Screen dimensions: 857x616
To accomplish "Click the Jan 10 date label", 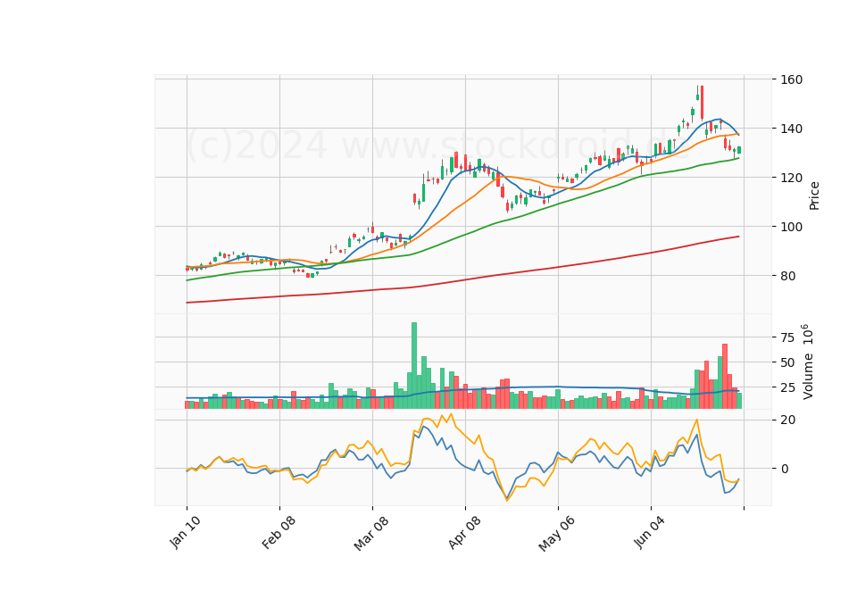I will click(x=185, y=532).
